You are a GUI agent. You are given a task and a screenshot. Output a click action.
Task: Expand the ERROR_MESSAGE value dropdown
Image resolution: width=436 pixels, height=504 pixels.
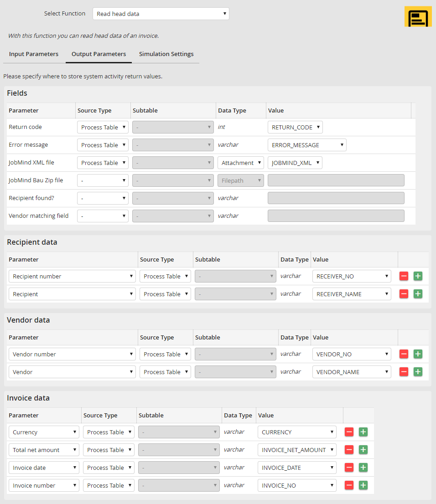click(x=307, y=145)
